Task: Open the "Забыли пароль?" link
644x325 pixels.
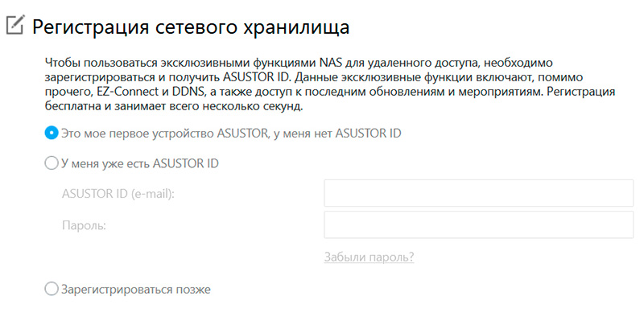Action: [369, 257]
